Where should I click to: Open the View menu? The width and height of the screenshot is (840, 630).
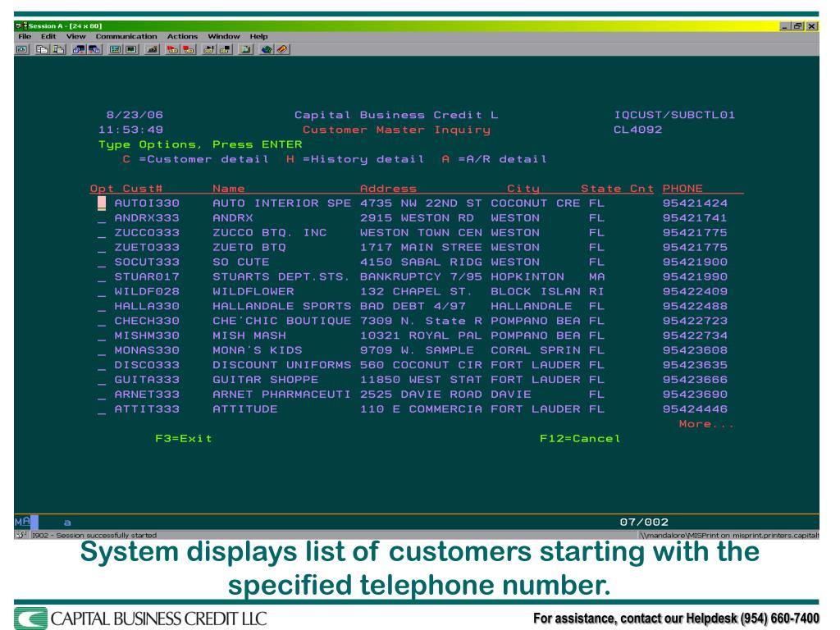75,36
